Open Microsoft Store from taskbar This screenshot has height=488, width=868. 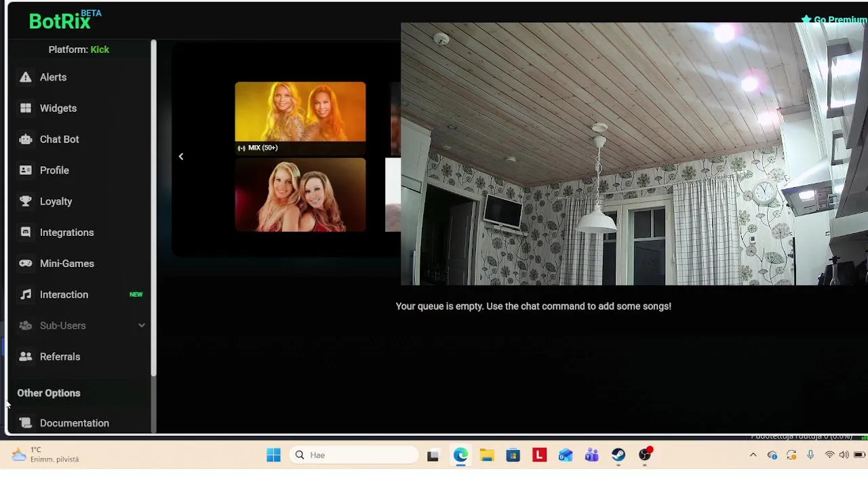point(513,455)
